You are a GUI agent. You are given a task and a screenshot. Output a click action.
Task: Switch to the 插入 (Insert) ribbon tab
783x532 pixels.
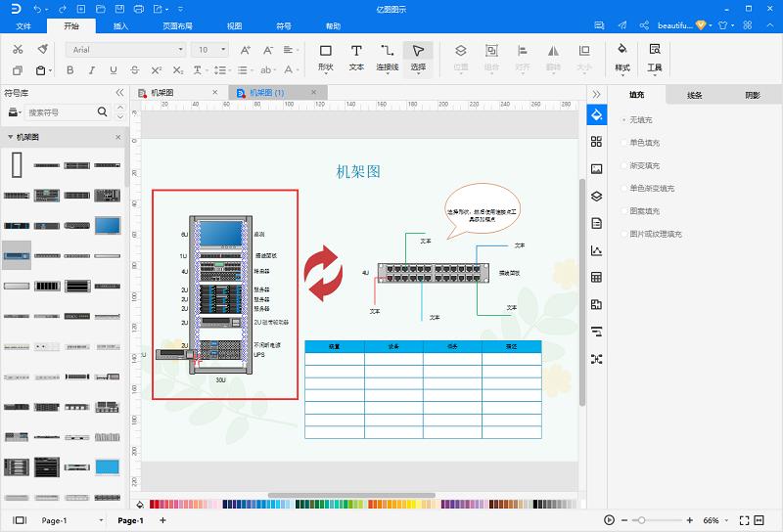[120, 26]
